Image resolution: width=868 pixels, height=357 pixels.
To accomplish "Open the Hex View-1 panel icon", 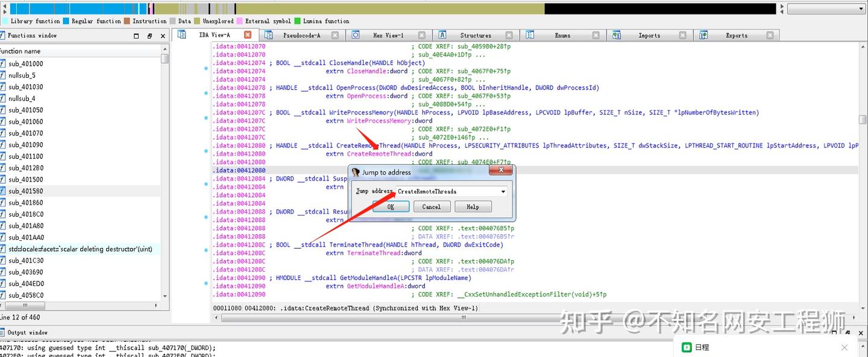I will 355,34.
